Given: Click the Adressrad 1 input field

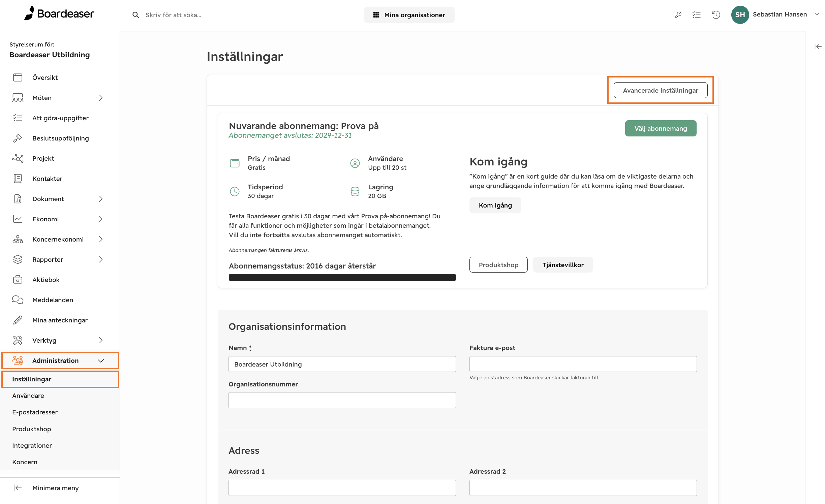Looking at the screenshot, I should [342, 488].
